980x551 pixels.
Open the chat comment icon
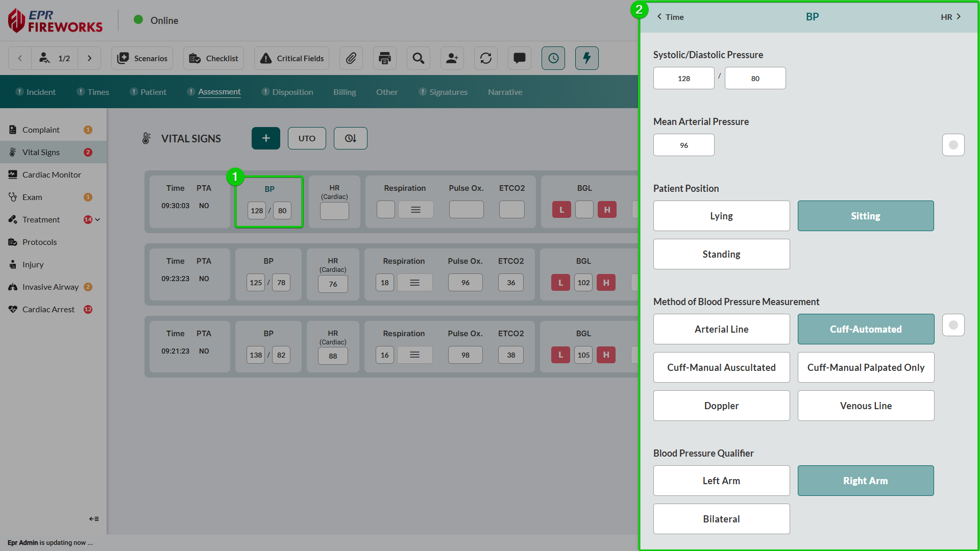click(520, 58)
